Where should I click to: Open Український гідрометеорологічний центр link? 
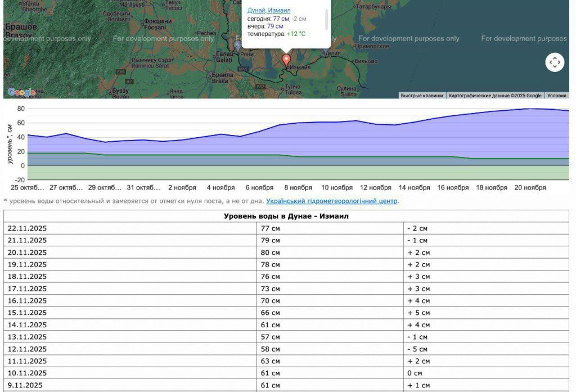click(331, 201)
